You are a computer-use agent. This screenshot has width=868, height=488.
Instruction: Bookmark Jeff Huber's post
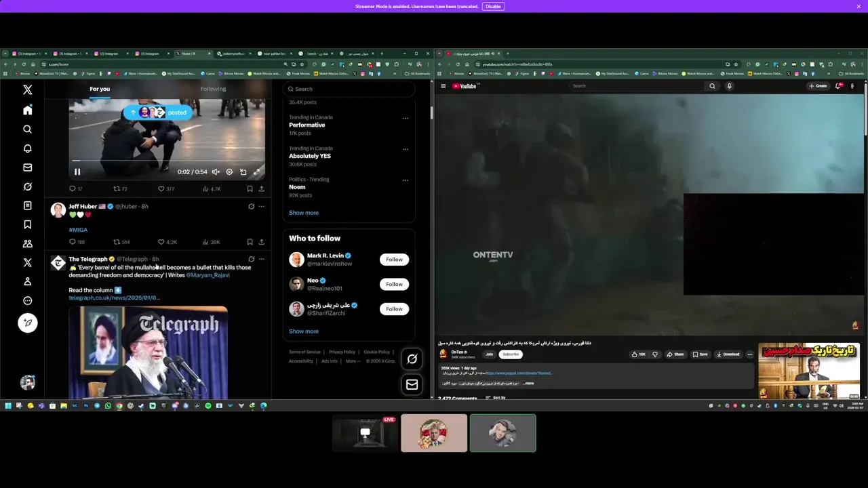250,242
